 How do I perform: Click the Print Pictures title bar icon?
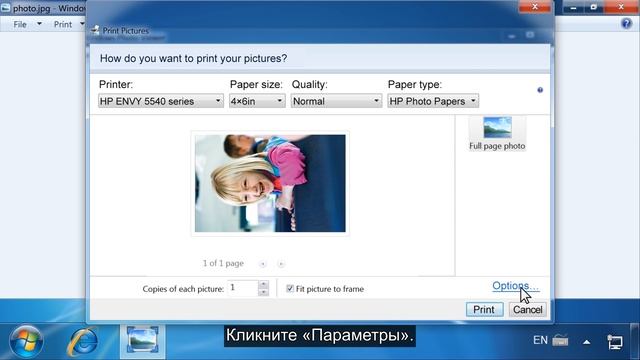pos(95,30)
